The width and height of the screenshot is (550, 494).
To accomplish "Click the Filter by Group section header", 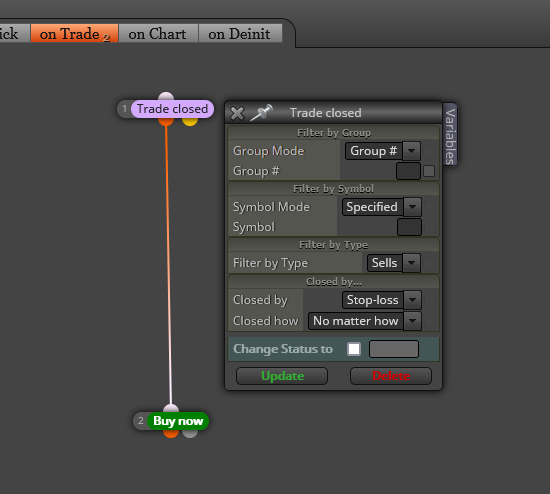I will coord(334,133).
